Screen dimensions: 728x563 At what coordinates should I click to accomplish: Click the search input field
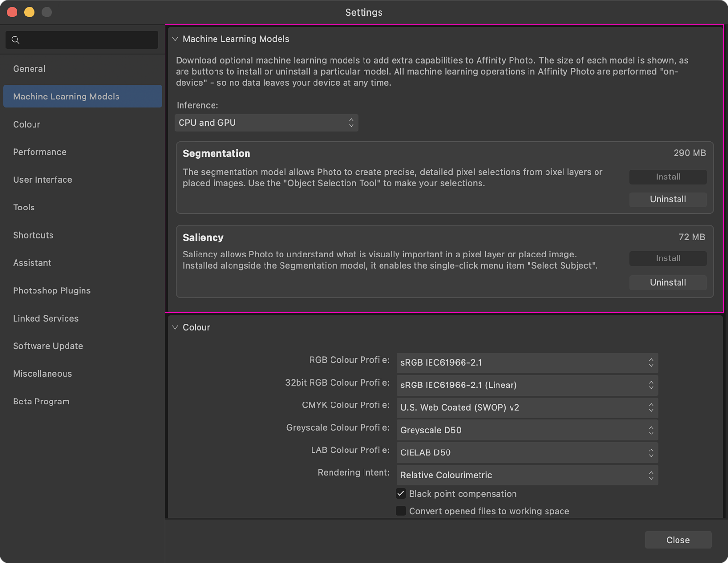[83, 40]
